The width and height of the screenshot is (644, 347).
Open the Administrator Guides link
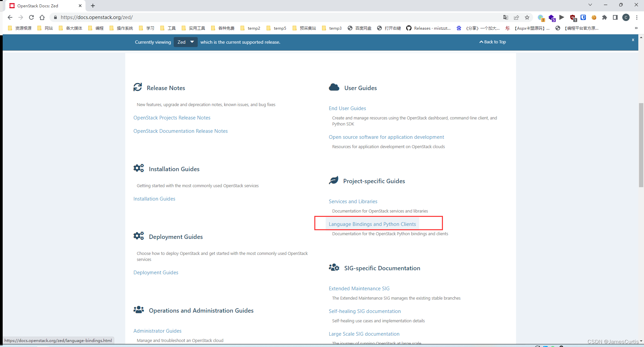158,331
